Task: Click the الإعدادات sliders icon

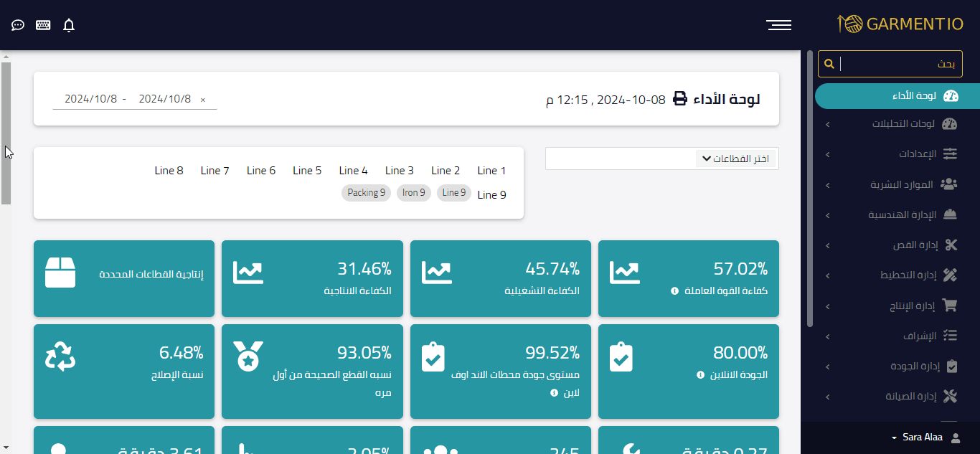Action: pos(950,153)
